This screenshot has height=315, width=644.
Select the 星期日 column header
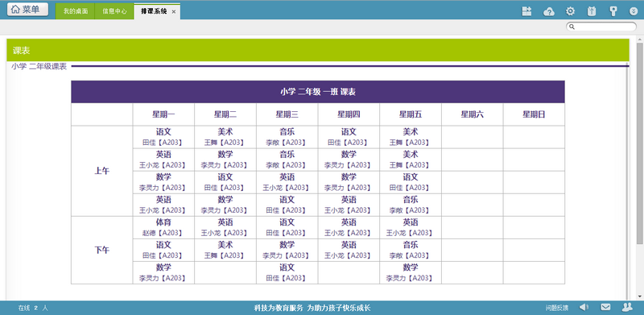pyautogui.click(x=534, y=114)
